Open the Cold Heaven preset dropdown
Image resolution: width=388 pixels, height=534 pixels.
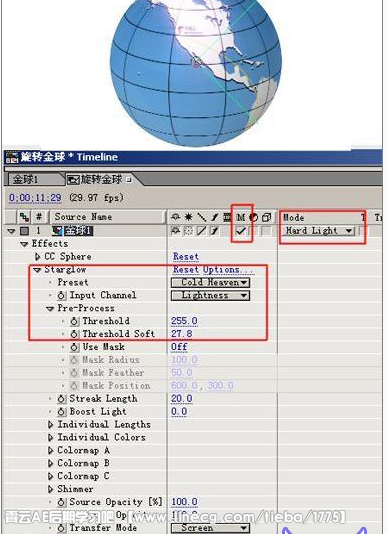point(210,282)
